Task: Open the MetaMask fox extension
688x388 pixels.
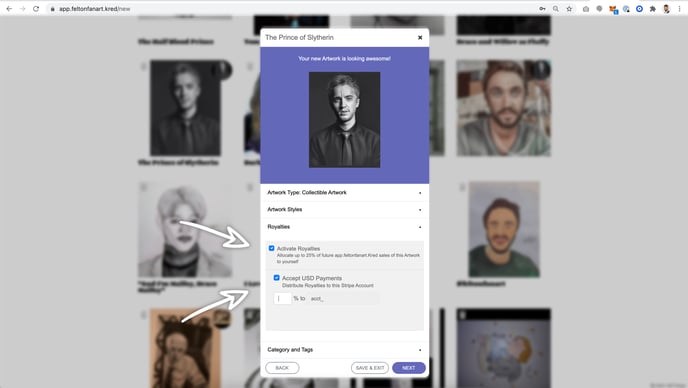Action: (x=613, y=9)
